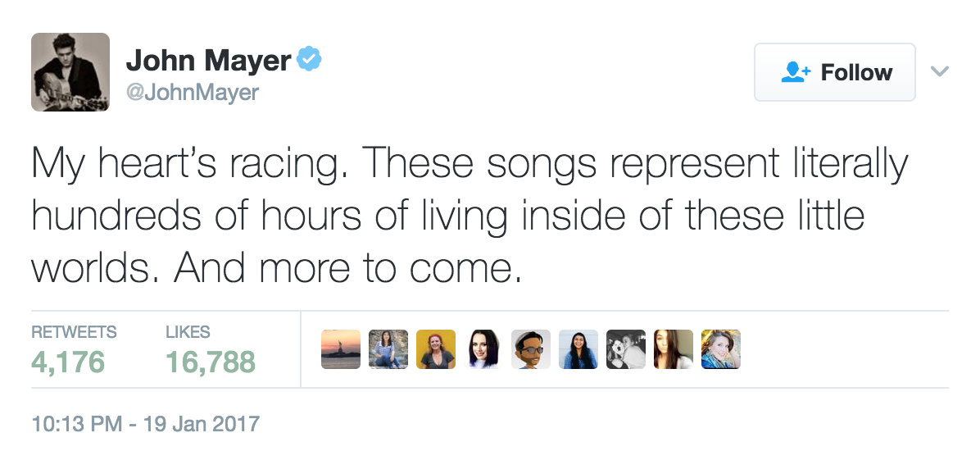Click the tweet text about heart racing
The width and height of the screenshot is (980, 451).
470,216
